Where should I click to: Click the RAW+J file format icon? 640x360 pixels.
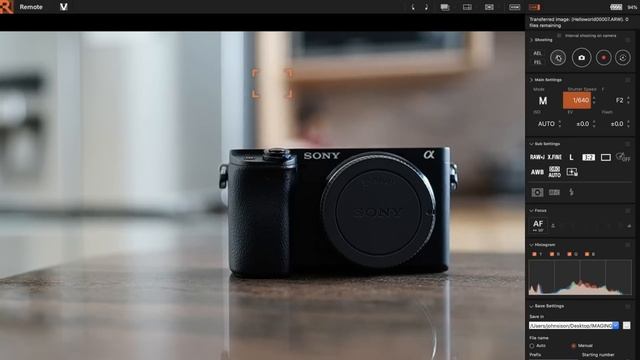537,157
